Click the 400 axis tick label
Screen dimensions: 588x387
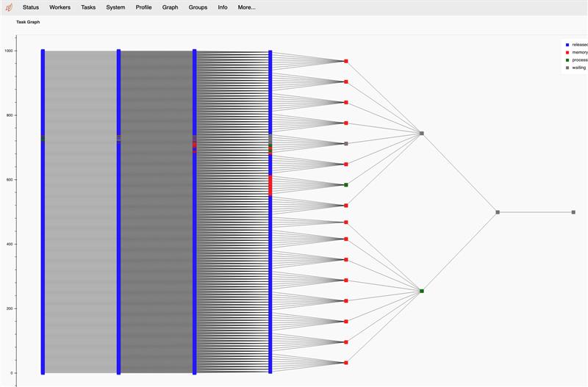coord(10,245)
